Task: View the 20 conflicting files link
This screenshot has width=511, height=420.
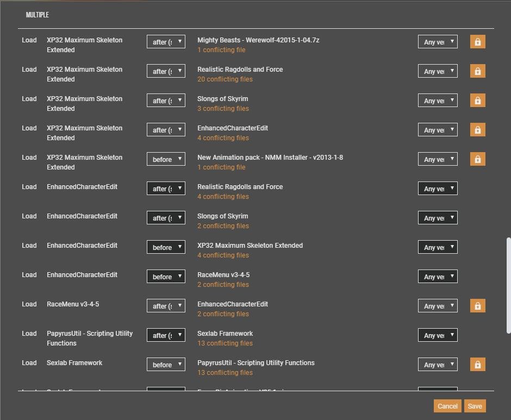Action: (225, 79)
